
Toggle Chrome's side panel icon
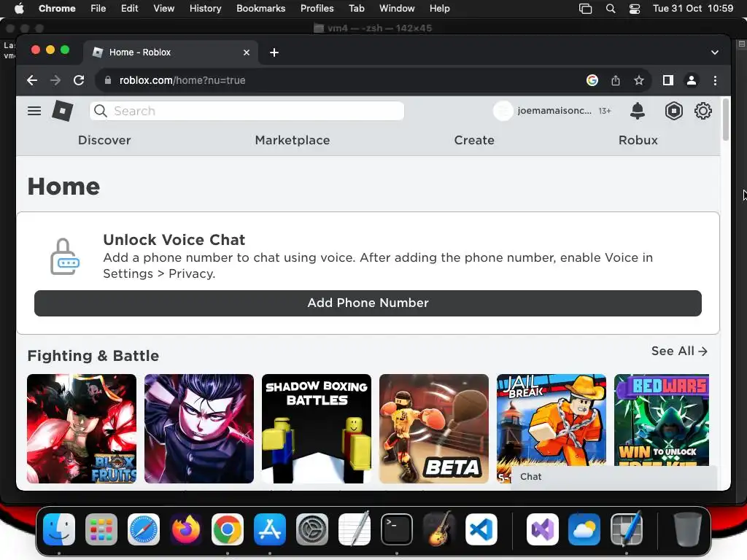point(668,80)
